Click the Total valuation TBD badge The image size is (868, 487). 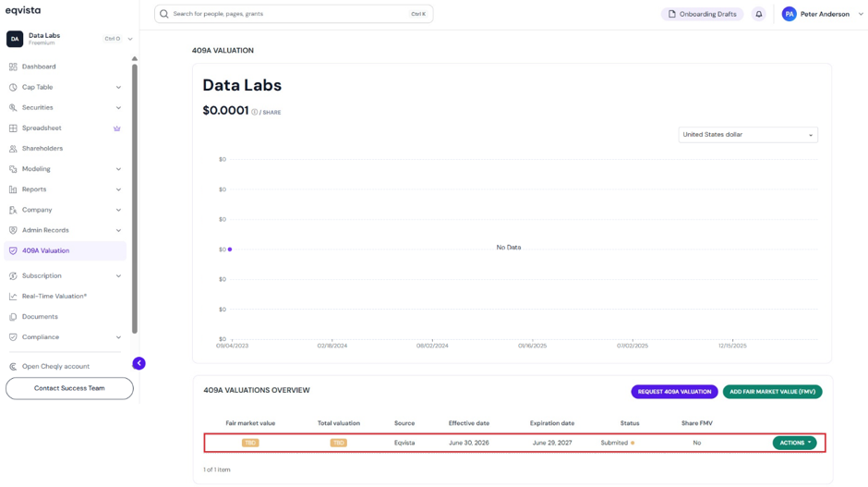coord(338,443)
